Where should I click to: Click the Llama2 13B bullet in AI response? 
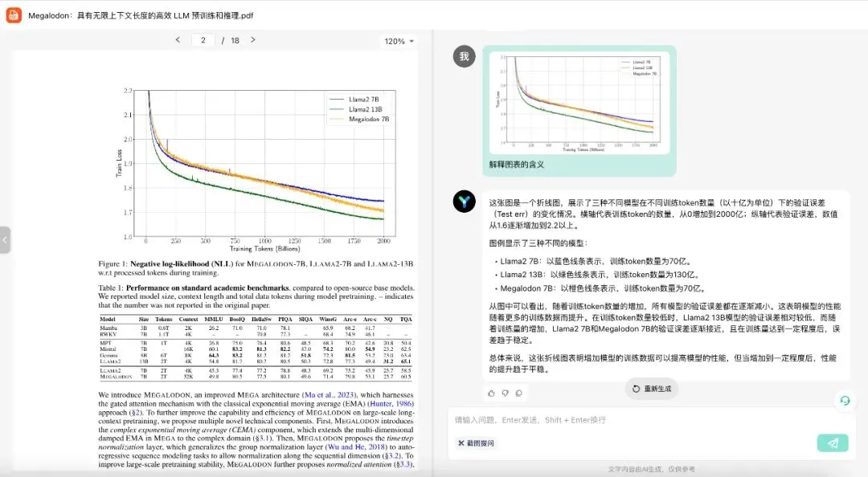(x=600, y=275)
